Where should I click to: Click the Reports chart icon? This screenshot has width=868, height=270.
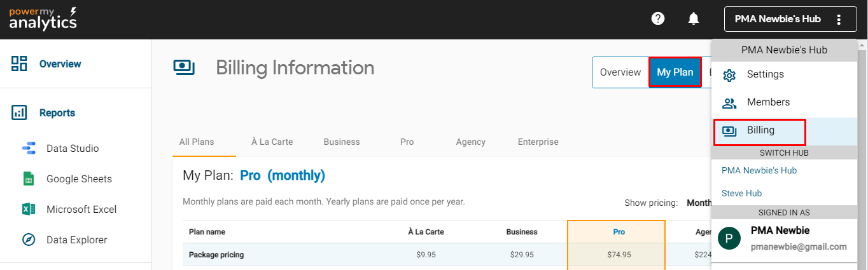tap(20, 113)
